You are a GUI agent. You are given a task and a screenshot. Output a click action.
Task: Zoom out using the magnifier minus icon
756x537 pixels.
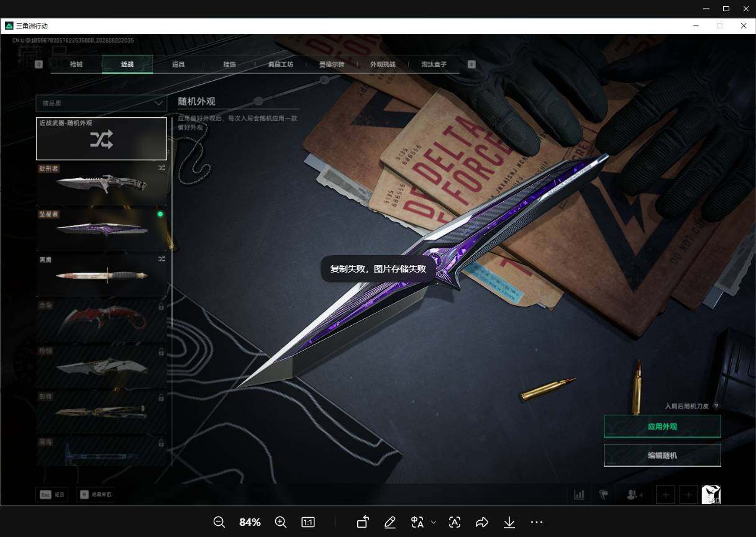tap(219, 522)
